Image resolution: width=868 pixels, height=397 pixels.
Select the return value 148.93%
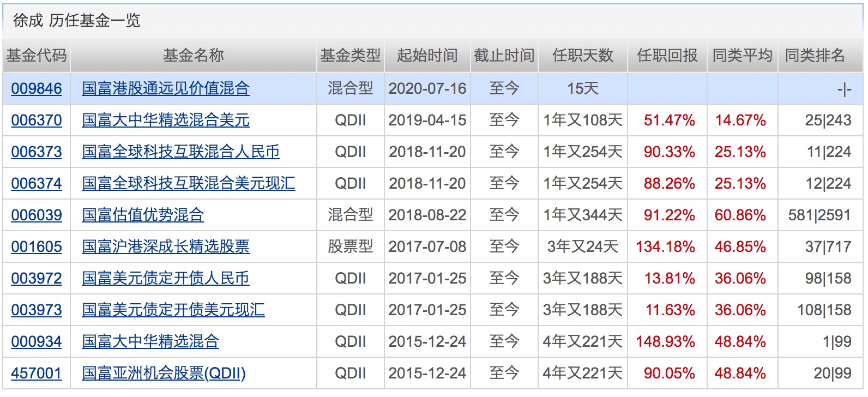point(666,341)
